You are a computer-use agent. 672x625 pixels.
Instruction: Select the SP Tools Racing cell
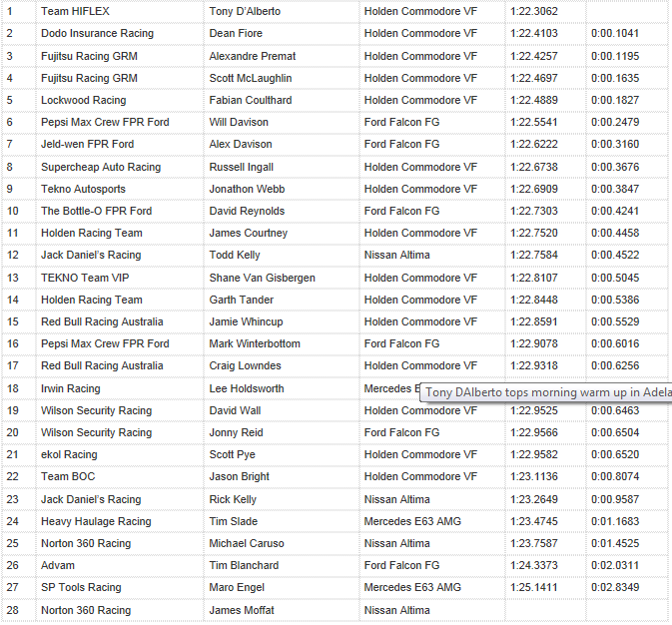[81, 588]
